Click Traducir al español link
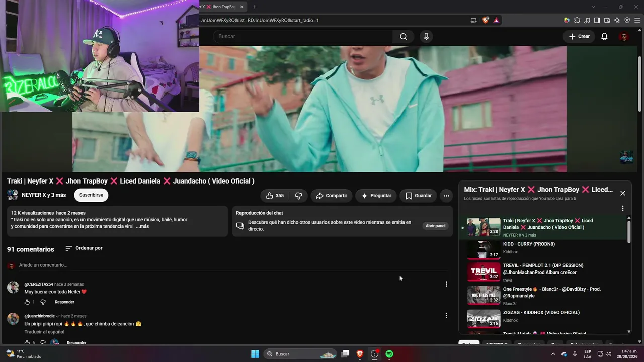 click(44, 332)
